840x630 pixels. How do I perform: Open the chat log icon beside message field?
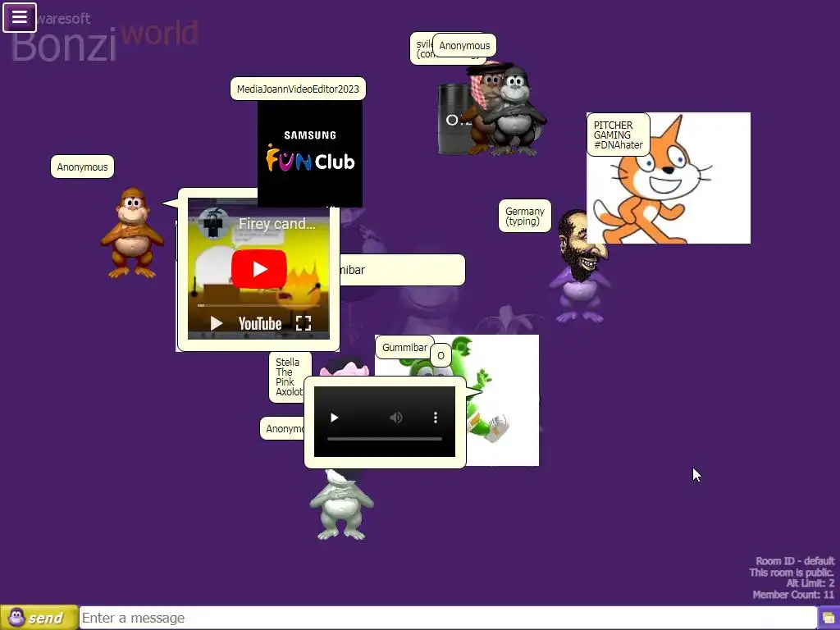coord(829,619)
